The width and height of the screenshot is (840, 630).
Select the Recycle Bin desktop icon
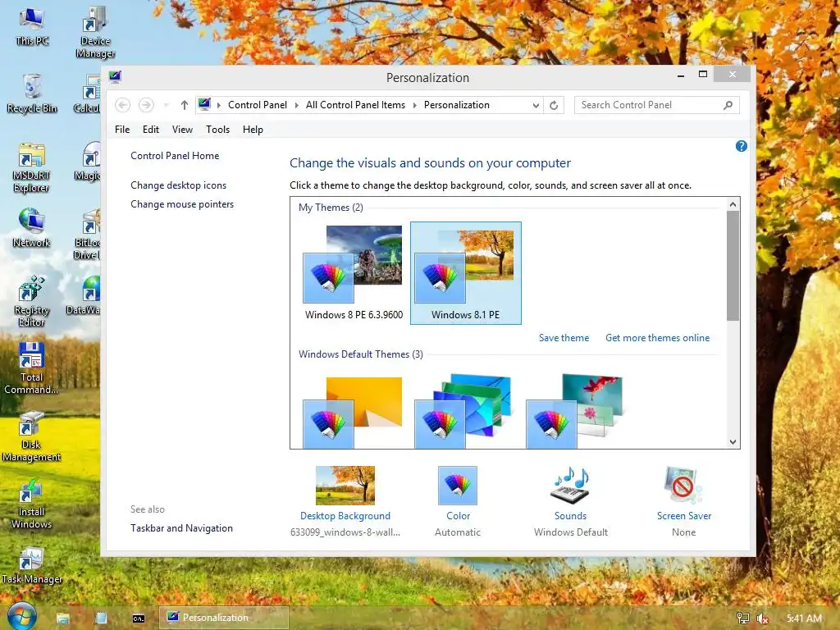pyautogui.click(x=32, y=94)
